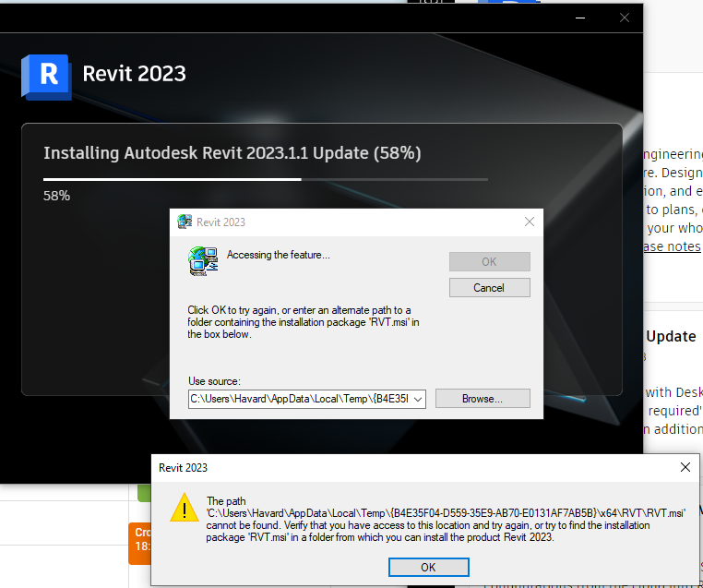Click the installer icon in the Revit 2023 source dialog title bar
Screen dimensions: 703x588
click(185, 222)
